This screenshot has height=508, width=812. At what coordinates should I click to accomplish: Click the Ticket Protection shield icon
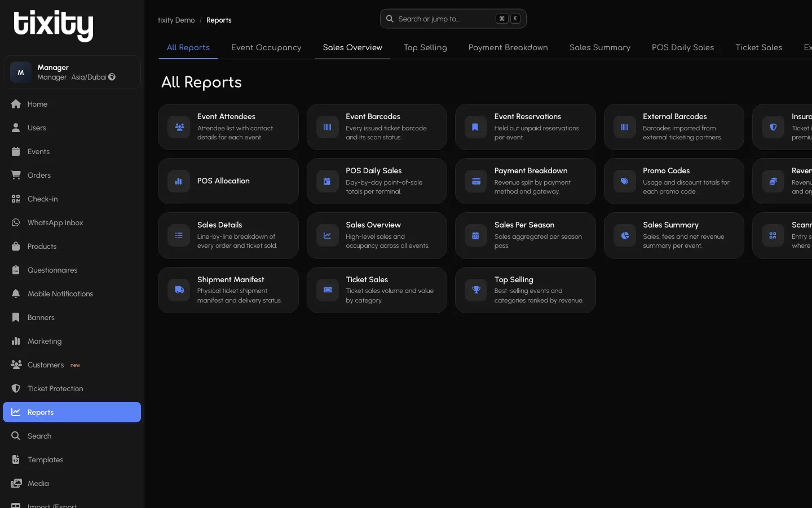(x=16, y=388)
